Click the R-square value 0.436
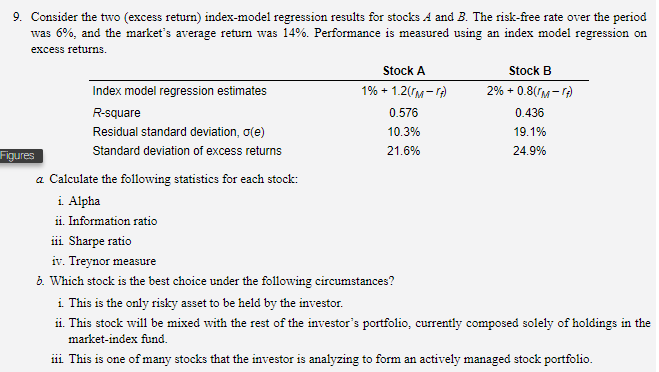This screenshot has width=659, height=372. tap(530, 113)
